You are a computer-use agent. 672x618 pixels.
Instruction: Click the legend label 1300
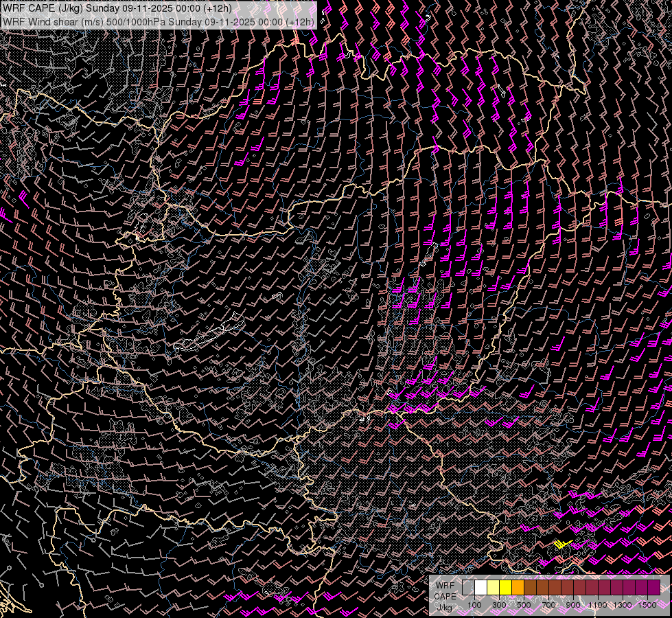tap(623, 605)
